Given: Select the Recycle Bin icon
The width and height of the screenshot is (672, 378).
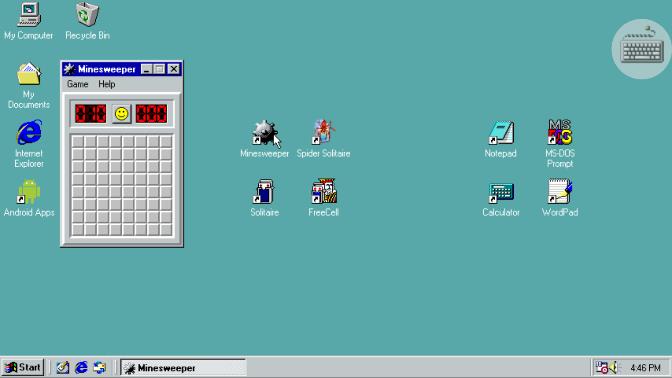Looking at the screenshot, I should click(87, 15).
